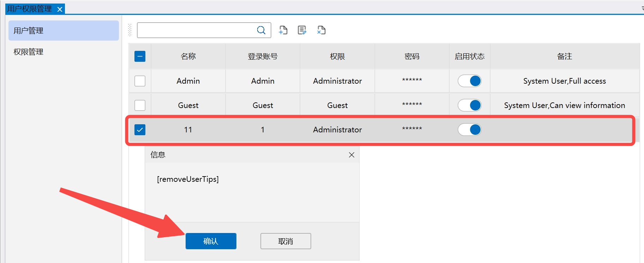644x263 pixels.
Task: Click the 启用状态 column header
Action: coord(469,56)
